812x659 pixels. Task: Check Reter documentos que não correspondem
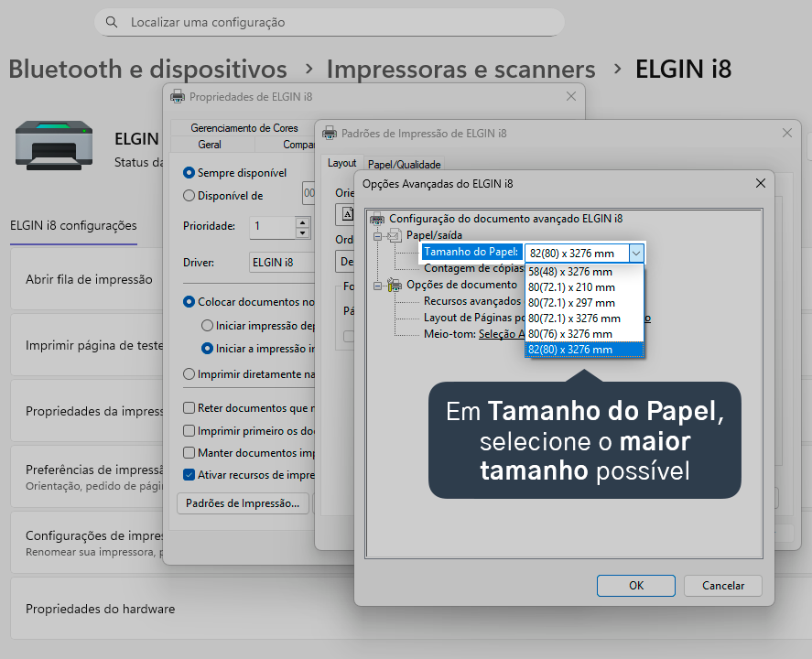pos(189,408)
